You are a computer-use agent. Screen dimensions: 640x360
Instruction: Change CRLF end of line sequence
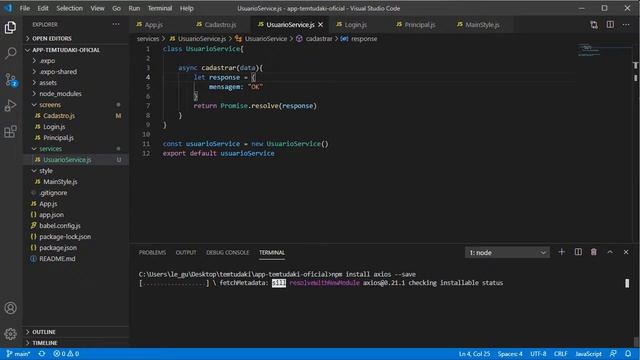pos(560,354)
